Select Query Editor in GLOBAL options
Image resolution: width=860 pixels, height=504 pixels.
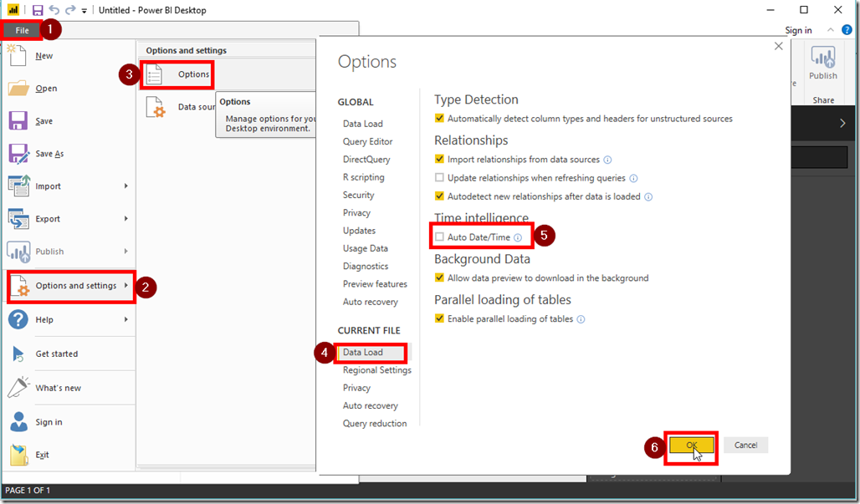pyautogui.click(x=368, y=141)
